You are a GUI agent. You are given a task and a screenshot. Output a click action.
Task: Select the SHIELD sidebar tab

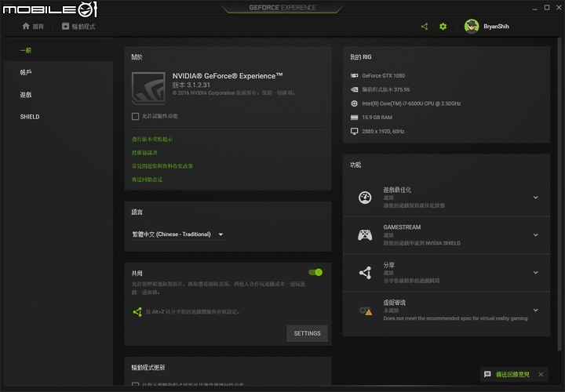click(x=58, y=117)
